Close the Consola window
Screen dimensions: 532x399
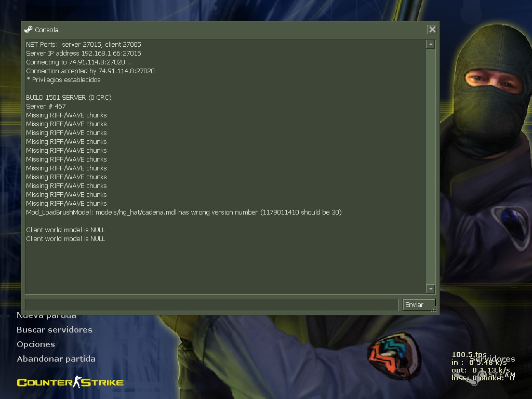[x=432, y=30]
